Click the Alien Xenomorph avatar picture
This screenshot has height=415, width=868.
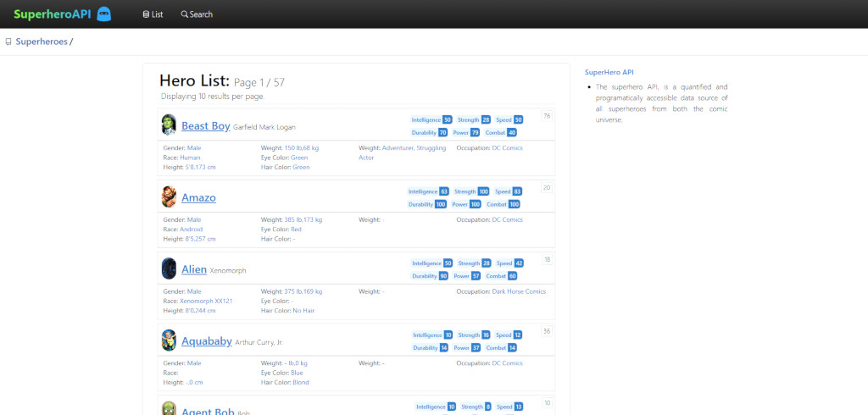(169, 269)
